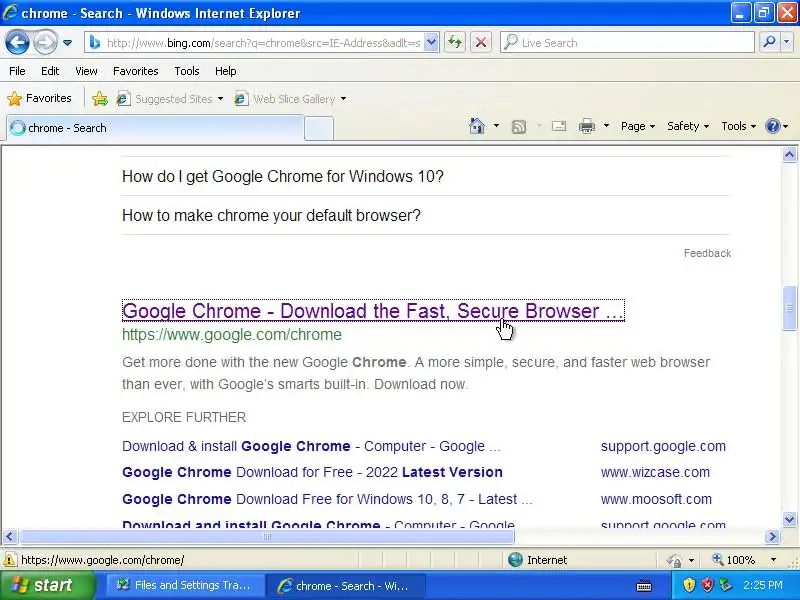Viewport: 800px width, 600px height.
Task: Click the vertical scrollbar thumb
Action: click(789, 308)
